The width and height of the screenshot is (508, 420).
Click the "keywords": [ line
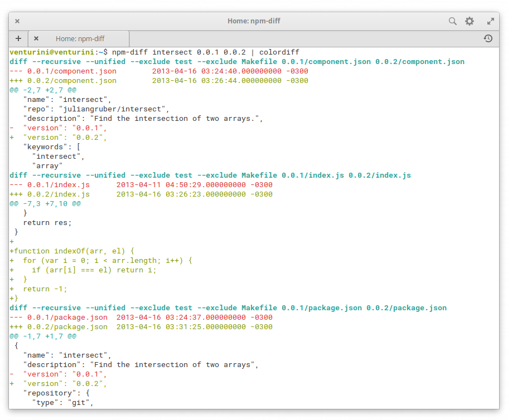click(51, 147)
